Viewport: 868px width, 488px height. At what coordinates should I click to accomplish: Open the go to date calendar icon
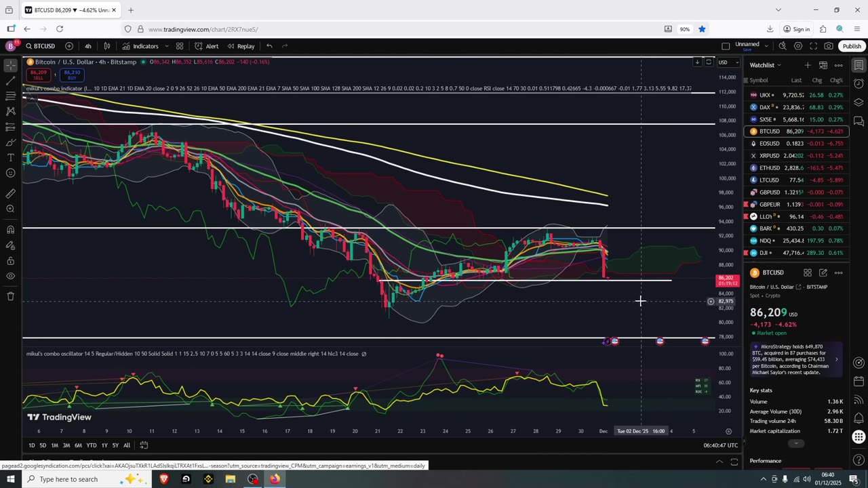[144, 445]
